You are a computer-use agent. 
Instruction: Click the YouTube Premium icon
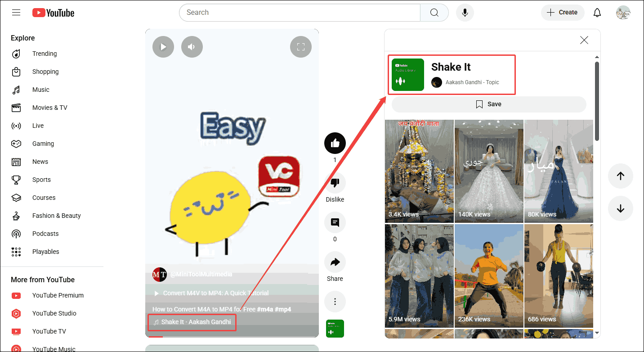pyautogui.click(x=16, y=295)
